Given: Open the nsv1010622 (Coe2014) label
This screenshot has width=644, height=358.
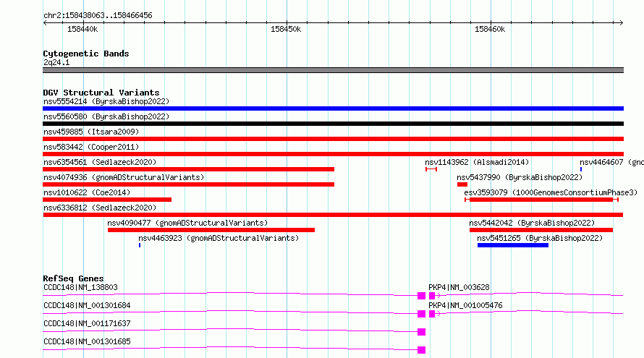Looking at the screenshot, I should click(87, 192).
